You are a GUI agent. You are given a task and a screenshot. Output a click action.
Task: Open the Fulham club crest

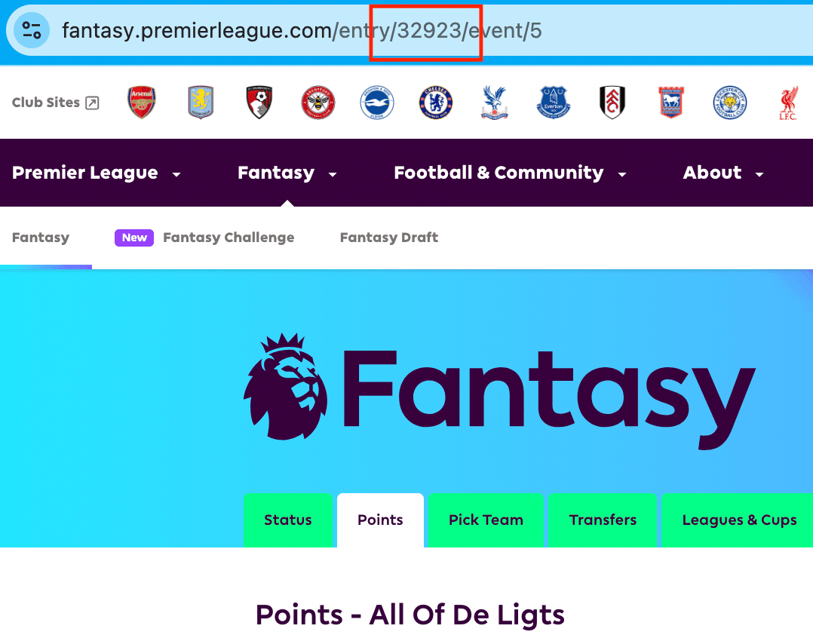coord(612,102)
